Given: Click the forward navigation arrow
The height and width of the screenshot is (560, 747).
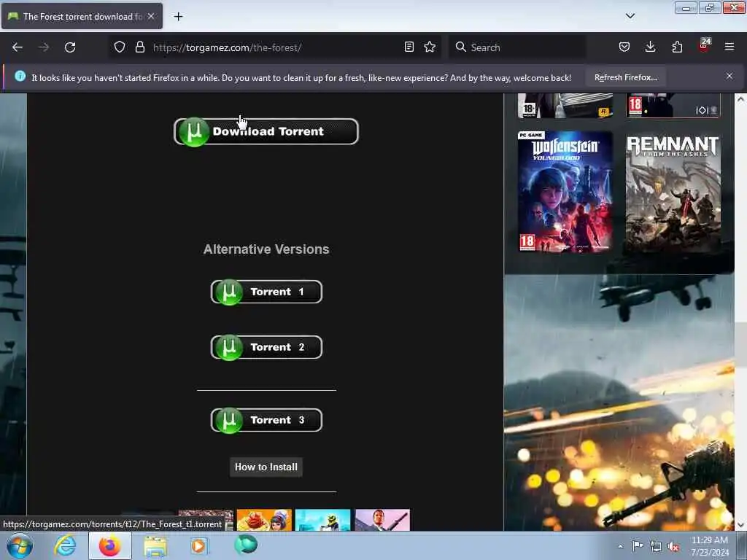Looking at the screenshot, I should click(x=44, y=47).
